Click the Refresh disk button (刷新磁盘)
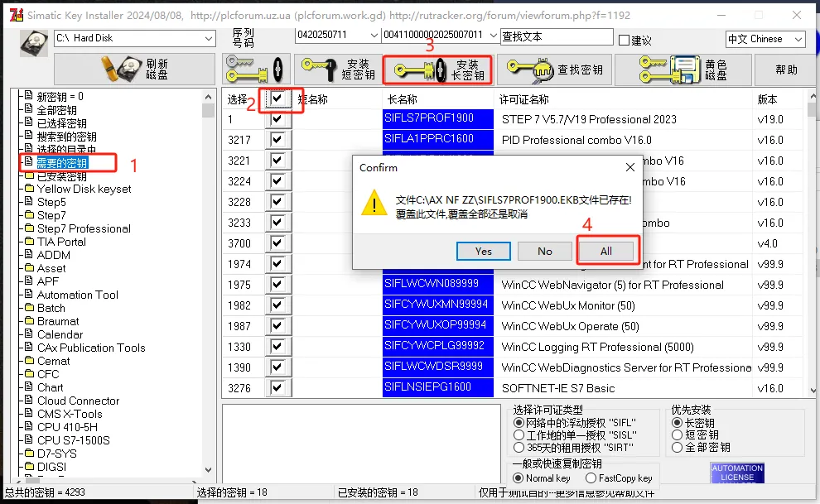820x504 pixels. coord(134,69)
